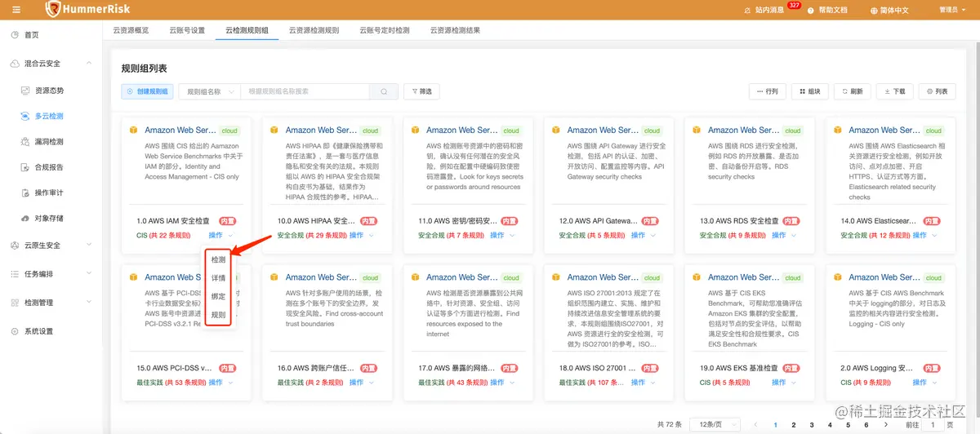Click the next page arrow
The width and height of the screenshot is (980, 434).
click(x=886, y=425)
